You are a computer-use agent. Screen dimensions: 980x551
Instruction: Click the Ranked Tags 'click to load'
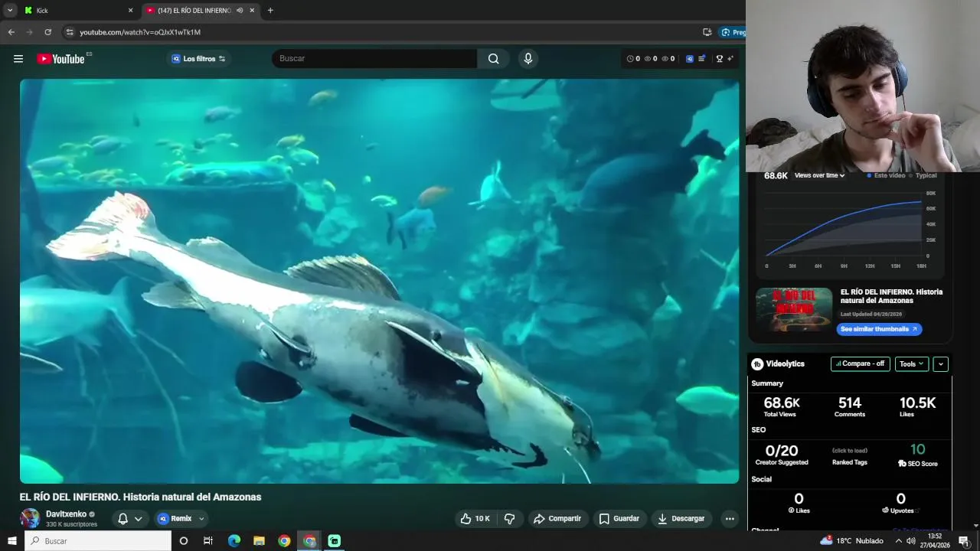click(850, 451)
